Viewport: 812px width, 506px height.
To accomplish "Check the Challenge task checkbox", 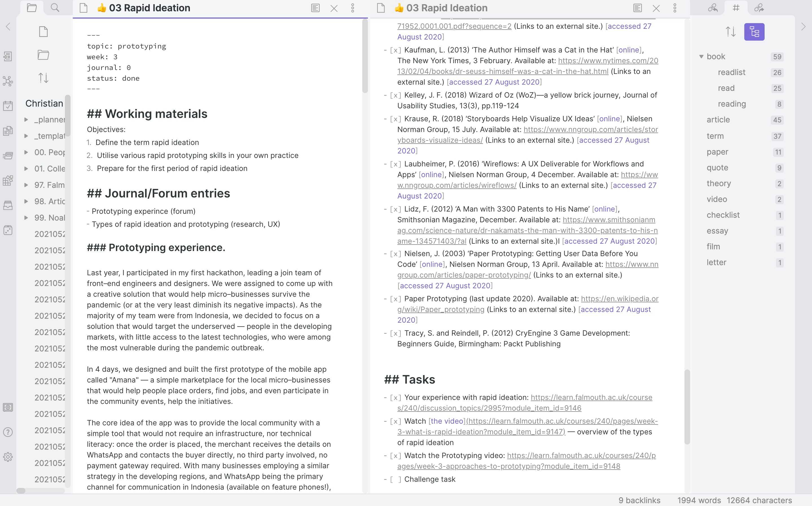I will 395,479.
